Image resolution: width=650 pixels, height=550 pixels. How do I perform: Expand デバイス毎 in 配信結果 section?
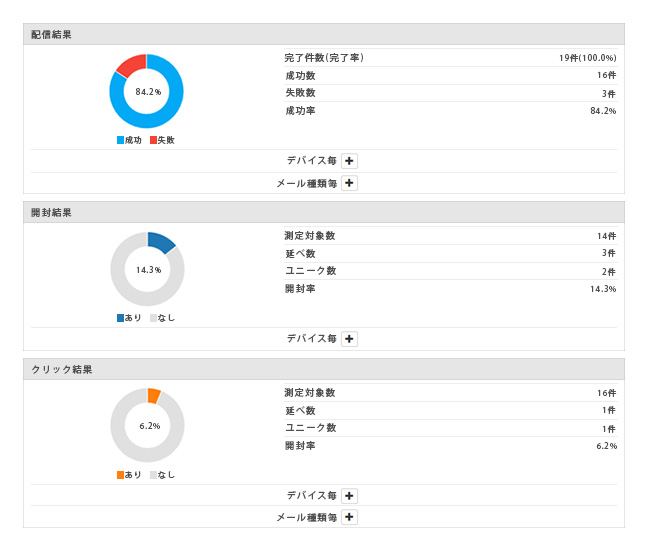[349, 161]
